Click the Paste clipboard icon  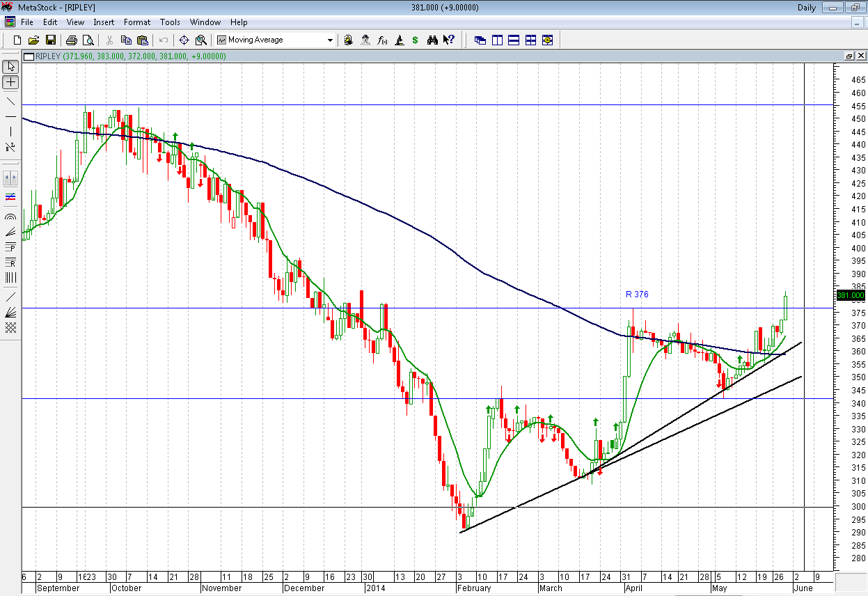[143, 40]
